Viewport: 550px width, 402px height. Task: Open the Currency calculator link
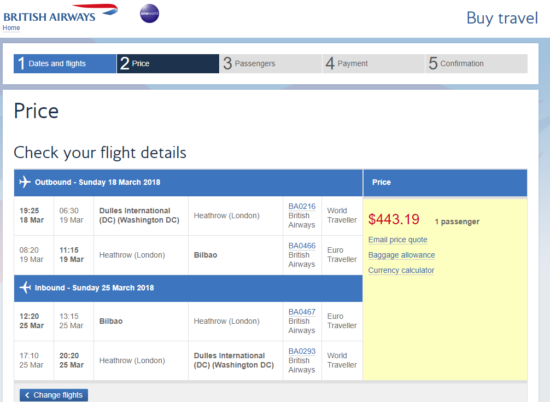coord(401,270)
